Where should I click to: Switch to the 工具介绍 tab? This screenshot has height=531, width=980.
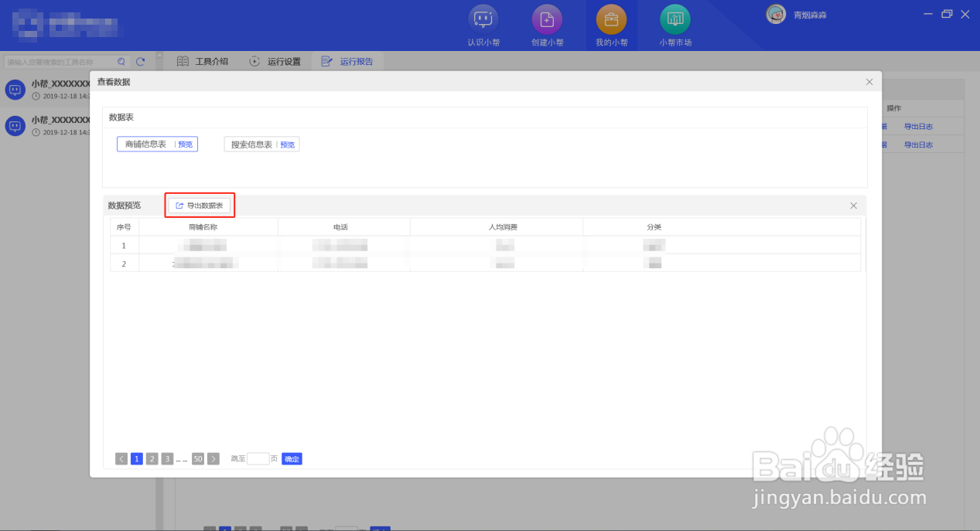[203, 61]
